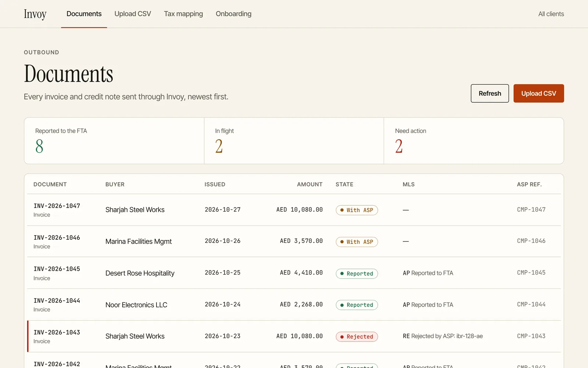Open rejected document INV-2026-1043
The width and height of the screenshot is (588, 368).
click(57, 332)
